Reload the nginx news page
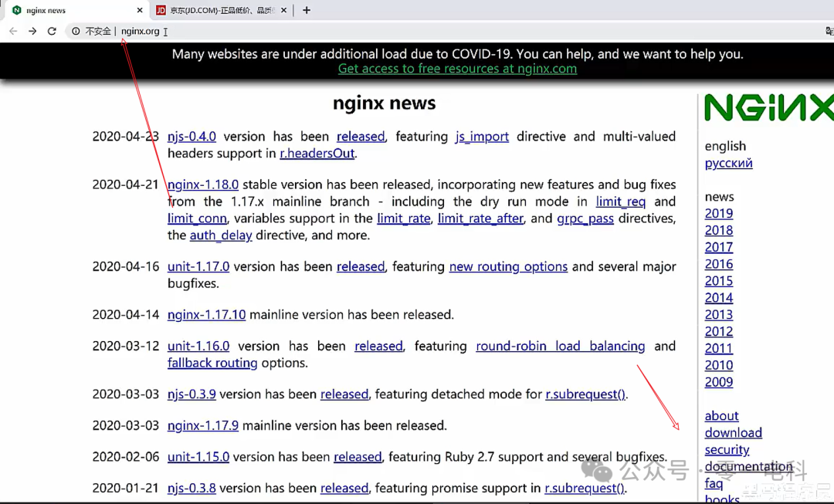The image size is (834, 504). 53,31
